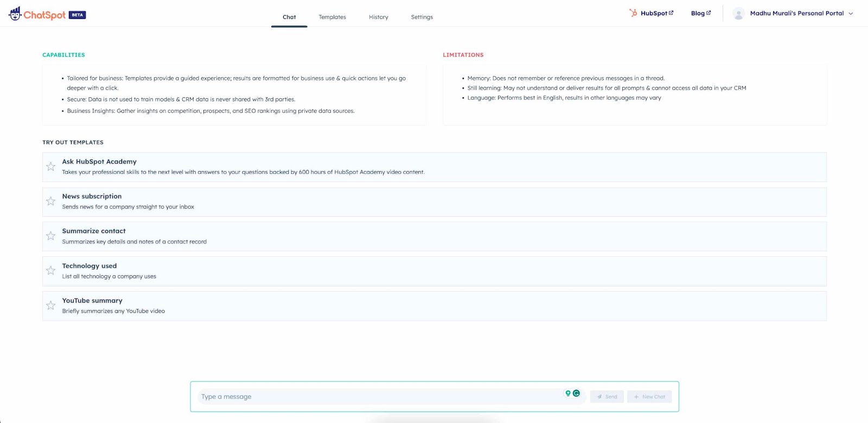
Task: Favorite the Technology used template
Action: tap(50, 271)
